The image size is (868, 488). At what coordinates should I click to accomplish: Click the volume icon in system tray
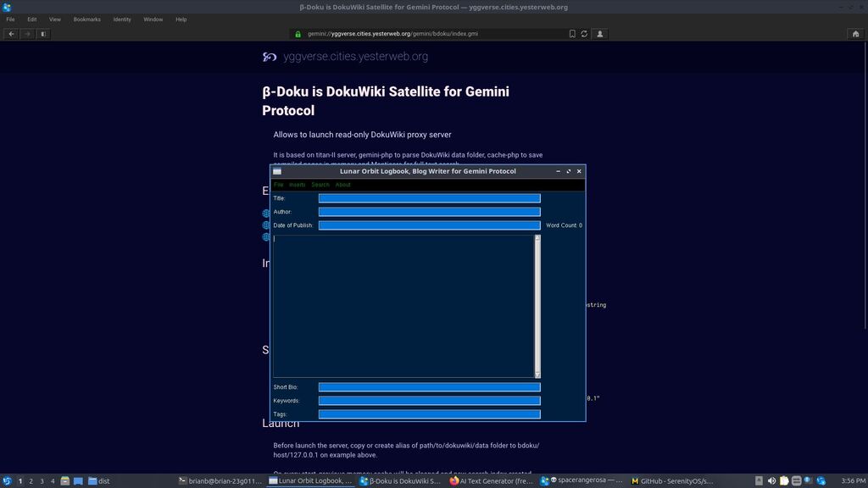pos(771,481)
